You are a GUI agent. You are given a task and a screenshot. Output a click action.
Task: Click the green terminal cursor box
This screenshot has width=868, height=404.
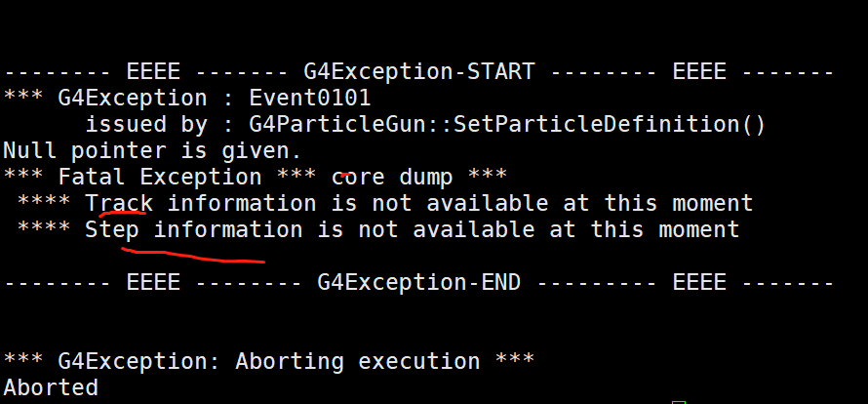coord(679,402)
